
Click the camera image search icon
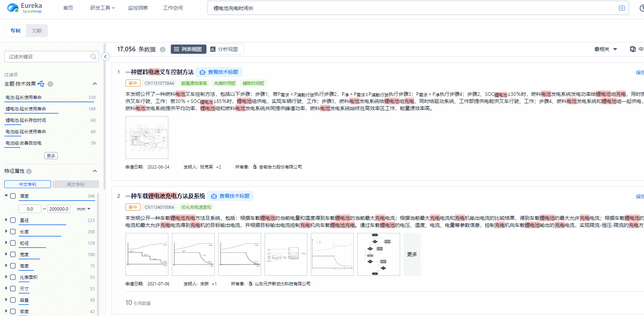coord(622,8)
